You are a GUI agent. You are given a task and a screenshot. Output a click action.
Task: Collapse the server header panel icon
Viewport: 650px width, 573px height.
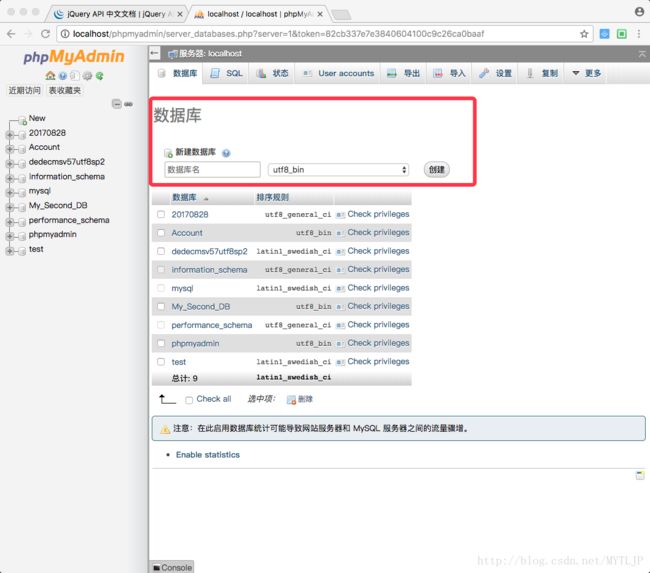tap(642, 54)
